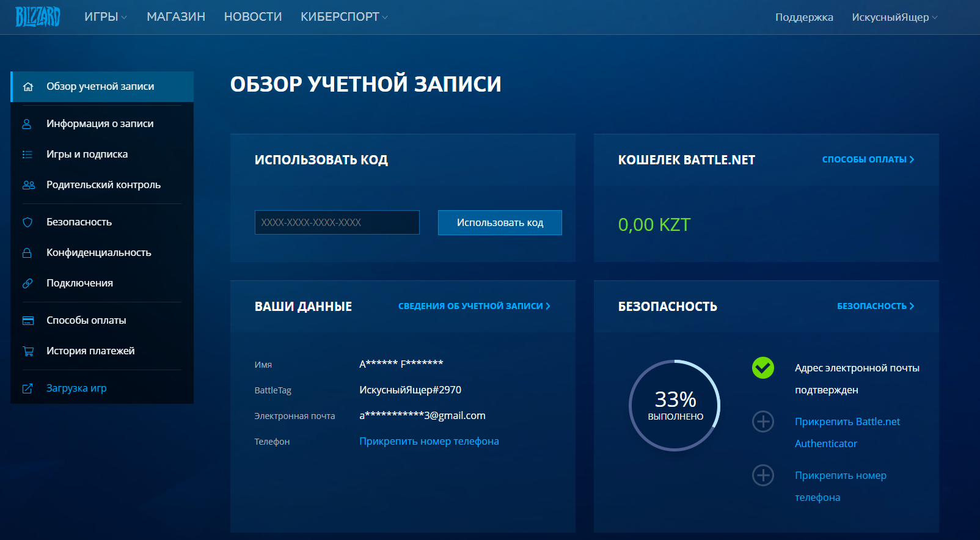Screen dimensions: 980x540
Task: Click the family icon beside Родительский контроль
Action: click(28, 185)
